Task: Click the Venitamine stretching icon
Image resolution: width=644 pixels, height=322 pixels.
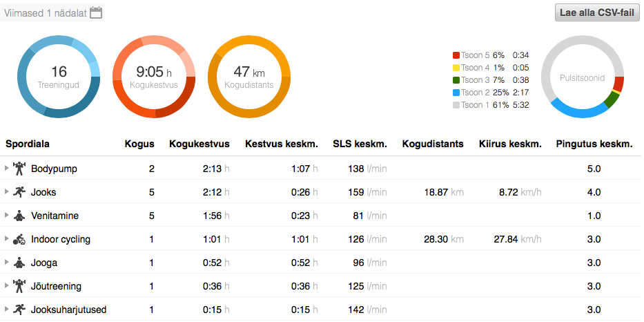Action: click(19, 216)
